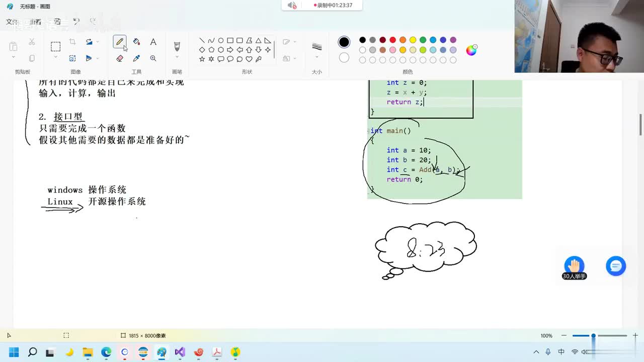Click the Flip image icon

coord(89,58)
